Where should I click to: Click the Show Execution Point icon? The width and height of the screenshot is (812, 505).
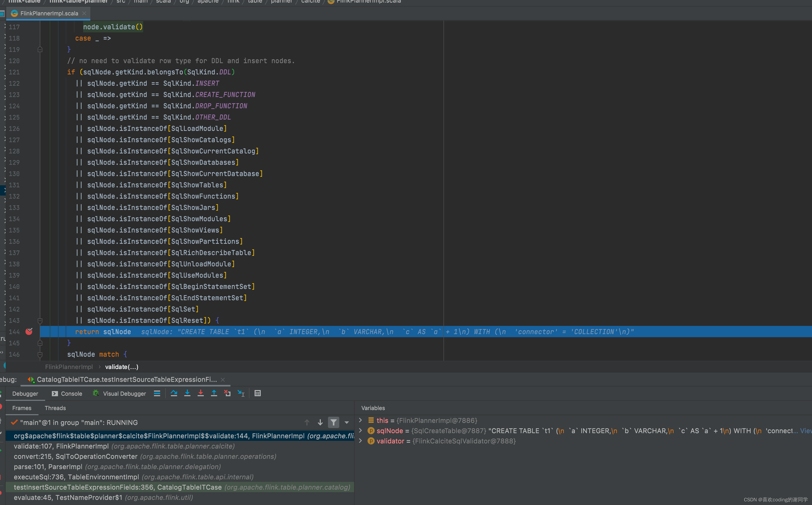pyautogui.click(x=157, y=393)
